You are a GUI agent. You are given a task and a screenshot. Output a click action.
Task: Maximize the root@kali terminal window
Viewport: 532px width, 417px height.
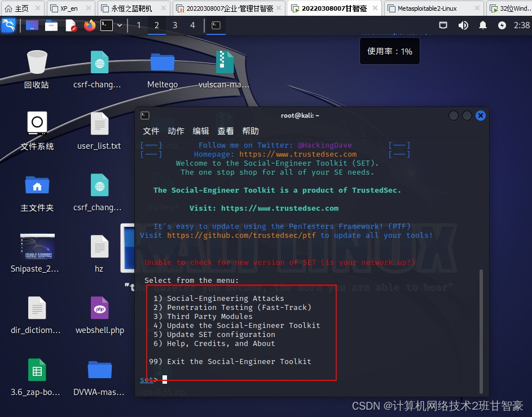467,116
